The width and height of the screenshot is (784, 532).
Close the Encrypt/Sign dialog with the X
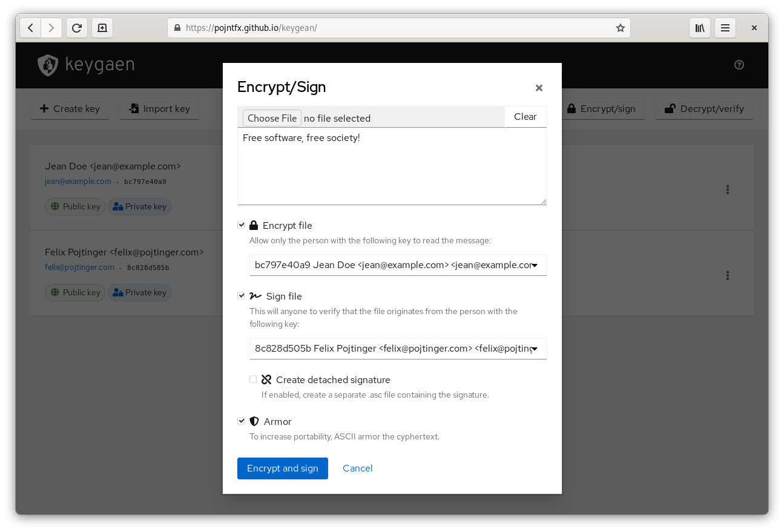pyautogui.click(x=539, y=88)
